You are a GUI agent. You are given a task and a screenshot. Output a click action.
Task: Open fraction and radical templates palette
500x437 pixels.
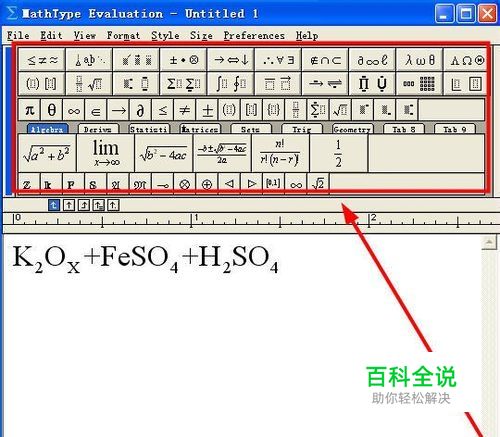(x=89, y=84)
